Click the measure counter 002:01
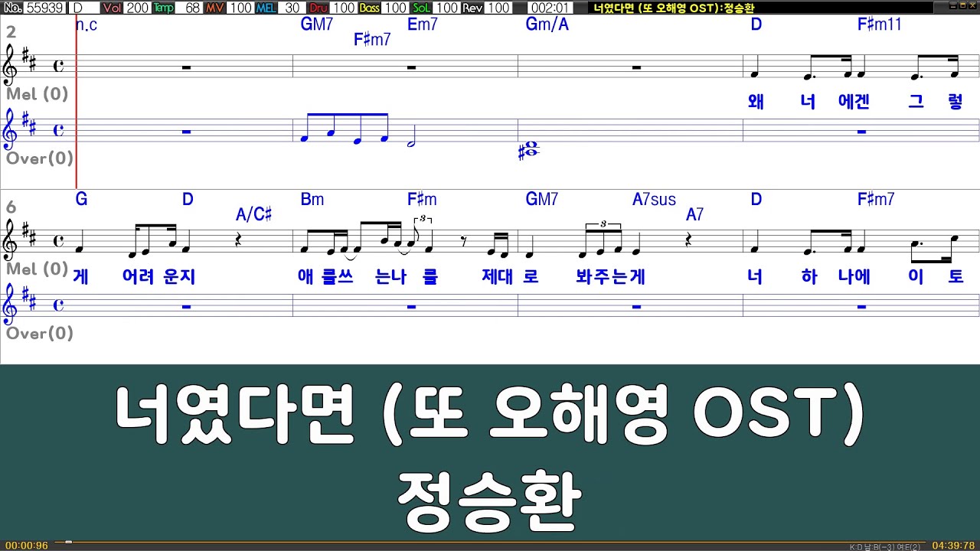Viewport: 980px width, 551px height. (x=549, y=8)
